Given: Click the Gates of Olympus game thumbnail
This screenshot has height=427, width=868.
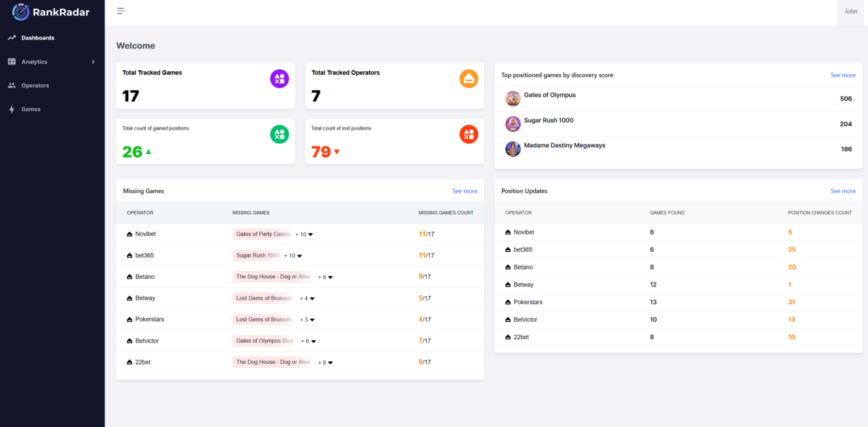Looking at the screenshot, I should pyautogui.click(x=513, y=98).
